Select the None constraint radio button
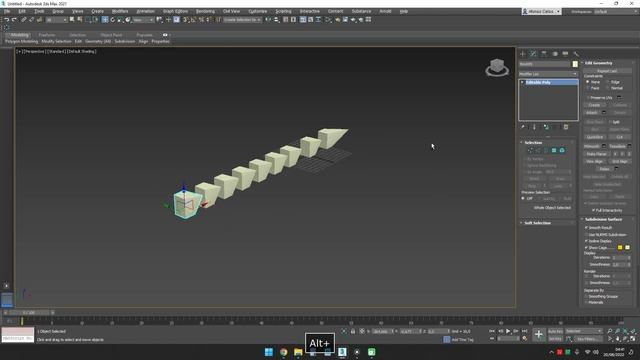Viewport: 640px width, 360px height. tap(588, 82)
